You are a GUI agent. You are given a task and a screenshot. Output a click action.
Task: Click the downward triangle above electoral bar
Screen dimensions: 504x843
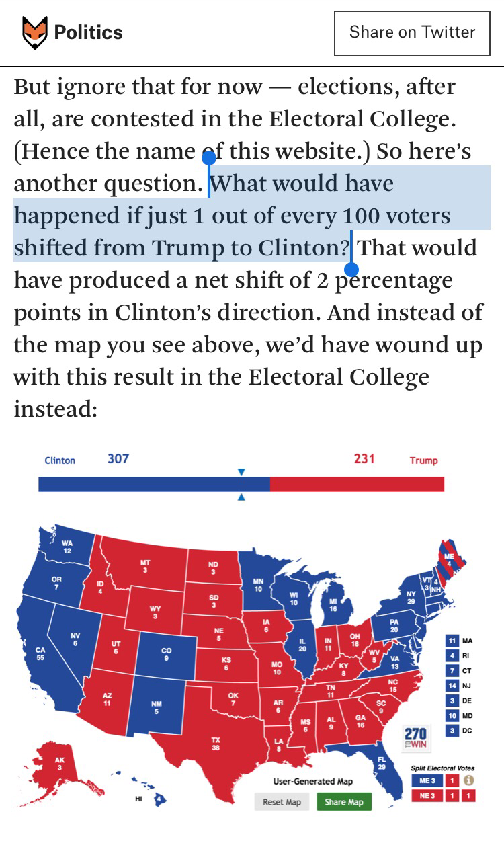[241, 473]
